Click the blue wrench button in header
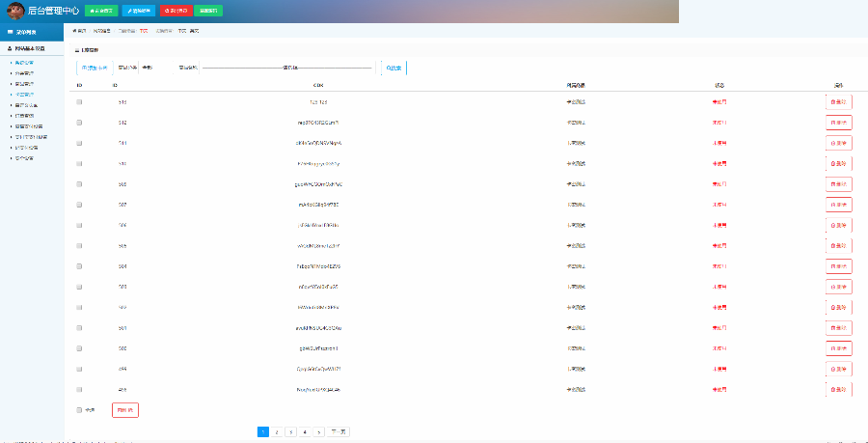The image size is (868, 443). [138, 11]
